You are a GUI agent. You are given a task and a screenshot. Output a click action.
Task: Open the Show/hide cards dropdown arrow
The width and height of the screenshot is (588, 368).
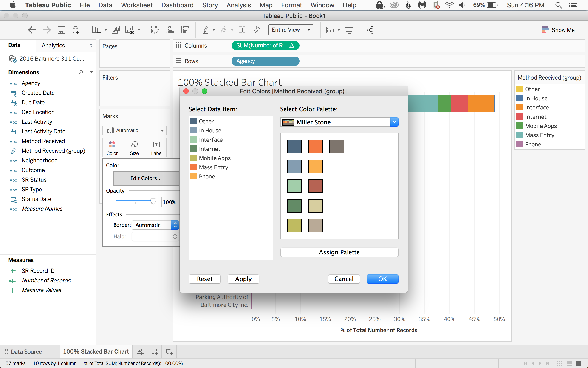click(x=339, y=30)
